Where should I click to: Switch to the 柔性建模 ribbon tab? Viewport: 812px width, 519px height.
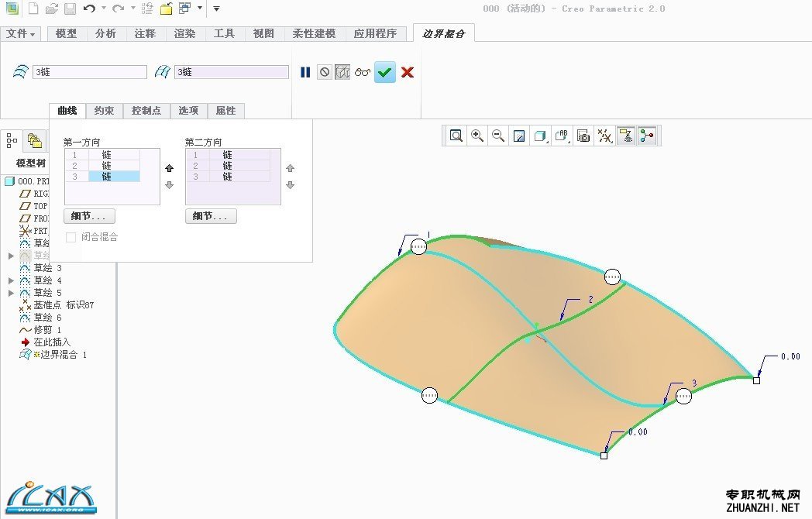pyautogui.click(x=314, y=33)
